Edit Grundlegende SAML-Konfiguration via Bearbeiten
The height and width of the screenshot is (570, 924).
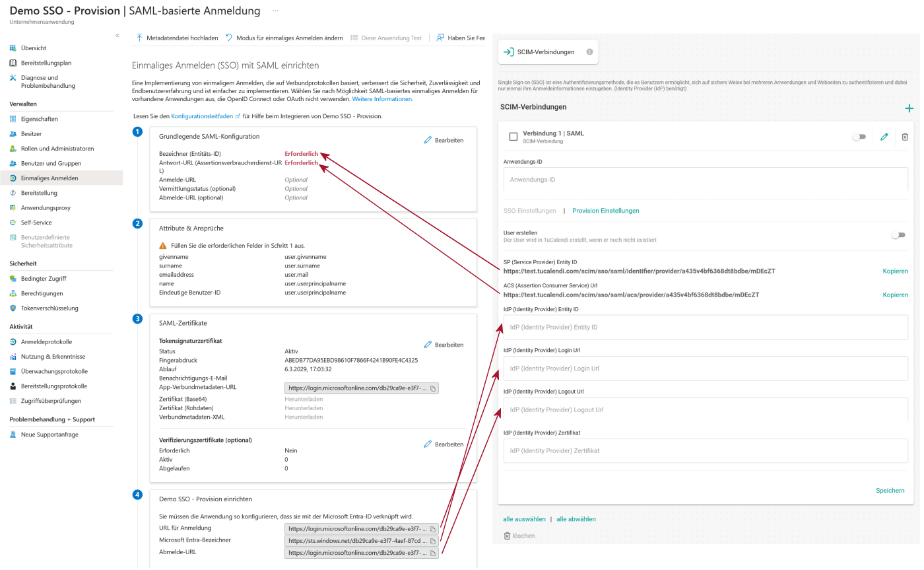click(x=444, y=140)
